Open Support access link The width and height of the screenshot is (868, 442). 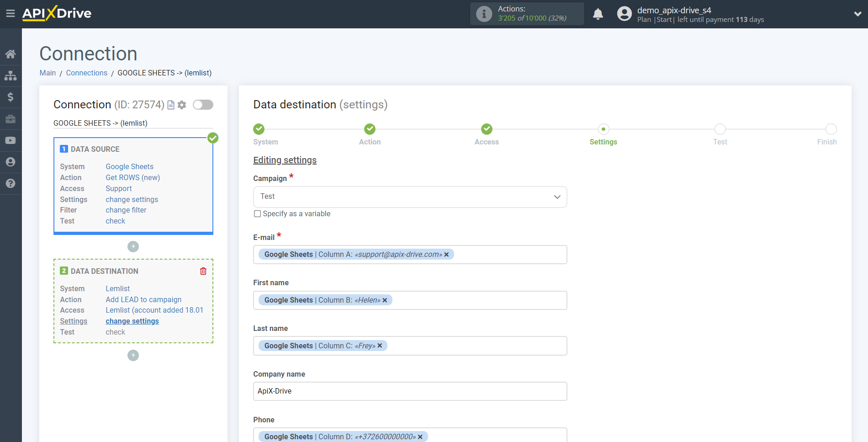pos(118,188)
